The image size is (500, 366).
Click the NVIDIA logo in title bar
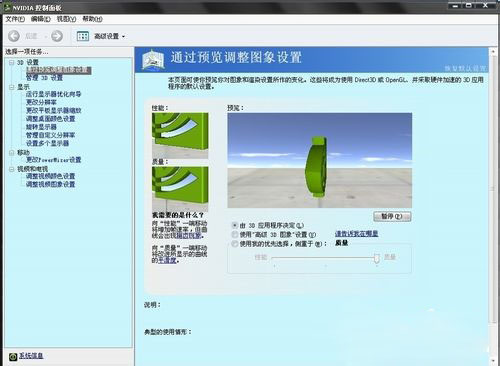click(7, 7)
